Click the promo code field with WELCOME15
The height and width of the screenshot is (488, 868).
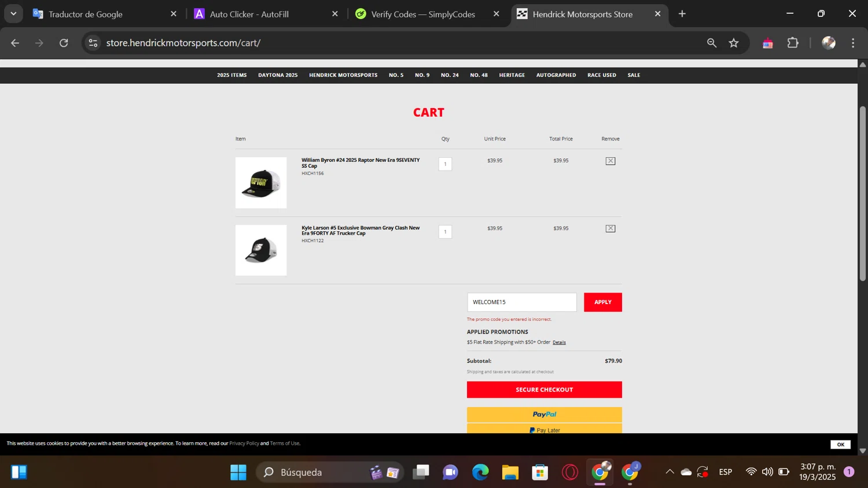click(522, 302)
